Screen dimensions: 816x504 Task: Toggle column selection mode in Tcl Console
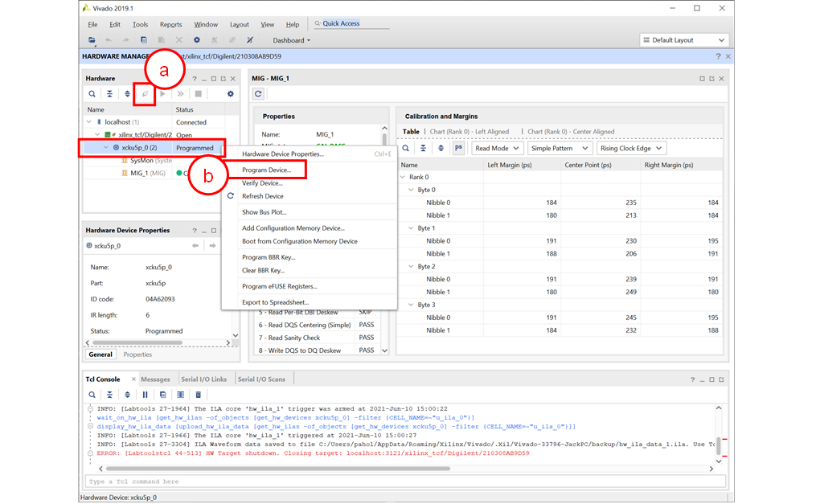click(181, 395)
